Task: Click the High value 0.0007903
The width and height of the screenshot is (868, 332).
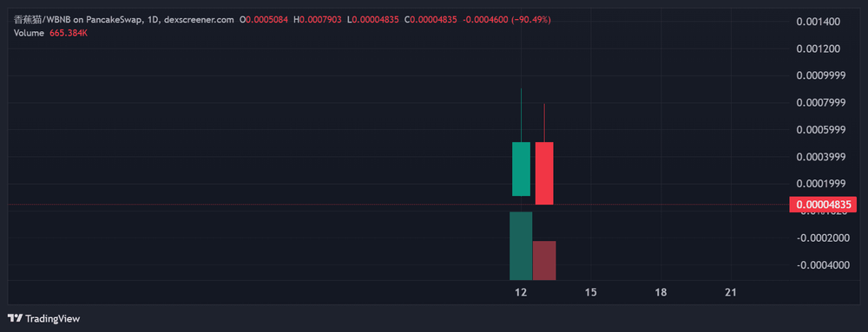Action: coord(320,19)
